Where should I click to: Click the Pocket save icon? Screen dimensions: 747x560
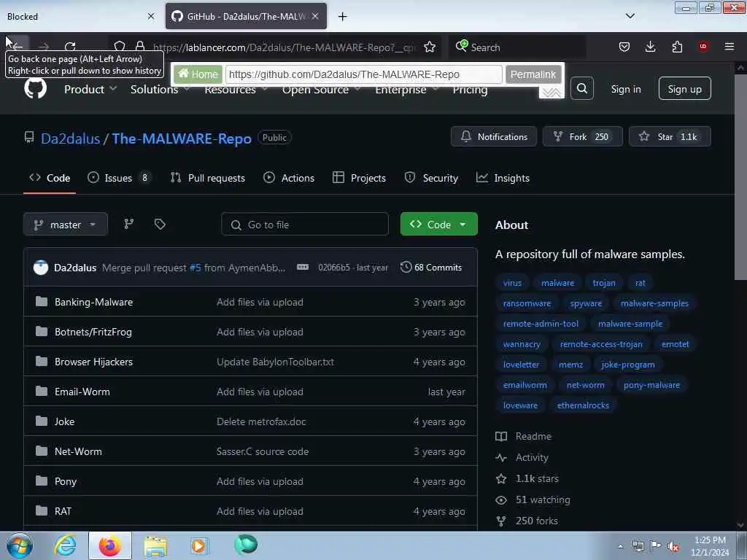(624, 47)
